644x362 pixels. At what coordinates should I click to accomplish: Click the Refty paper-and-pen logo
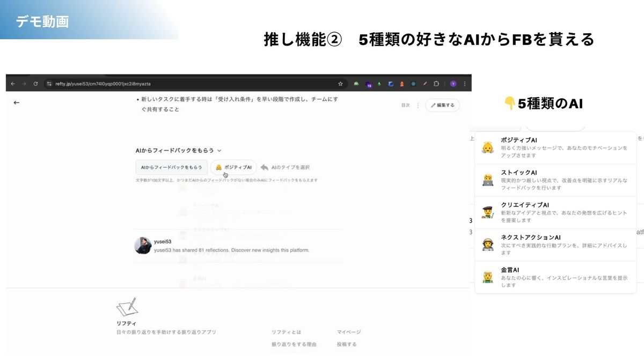tap(127, 307)
